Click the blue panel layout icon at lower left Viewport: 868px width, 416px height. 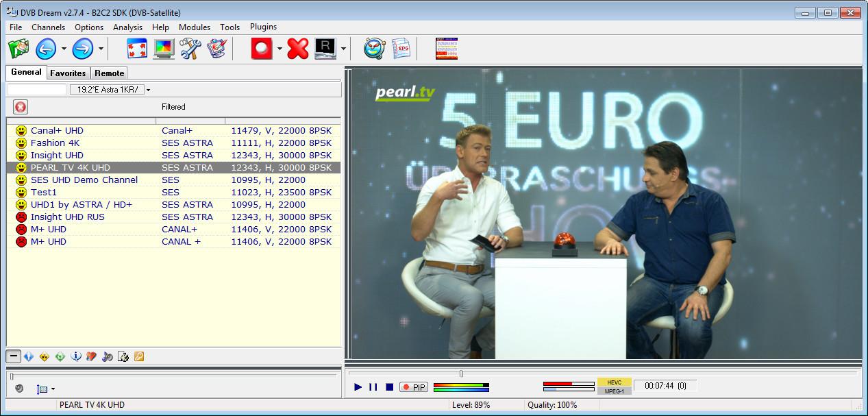click(x=42, y=389)
